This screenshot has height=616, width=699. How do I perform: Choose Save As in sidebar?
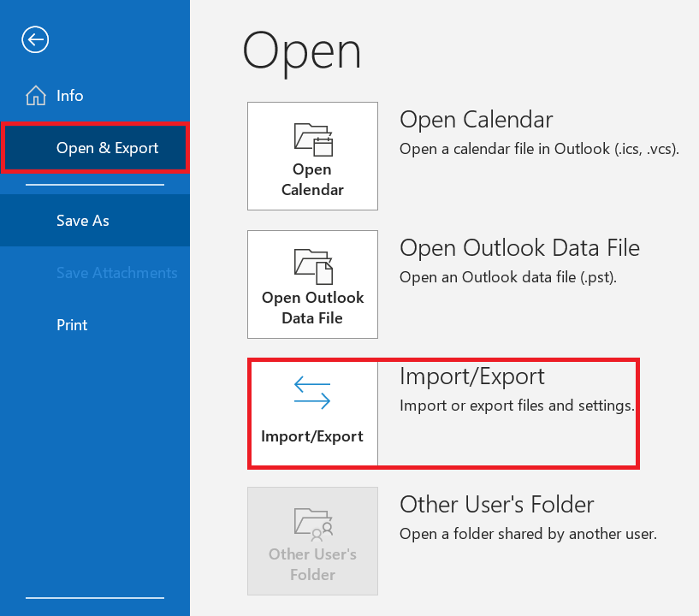point(95,221)
